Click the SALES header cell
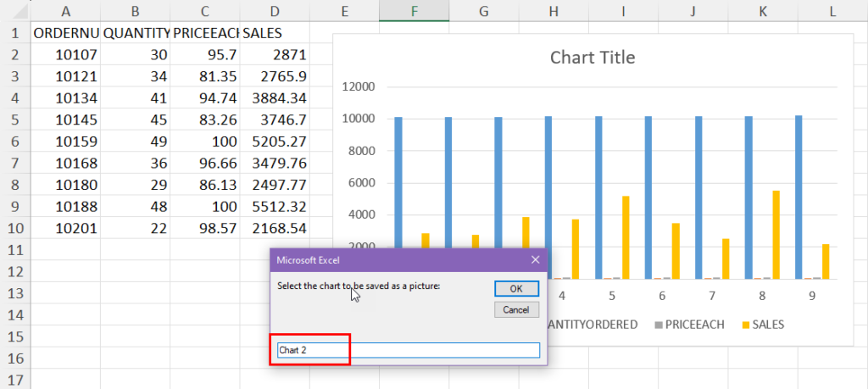 coord(275,33)
